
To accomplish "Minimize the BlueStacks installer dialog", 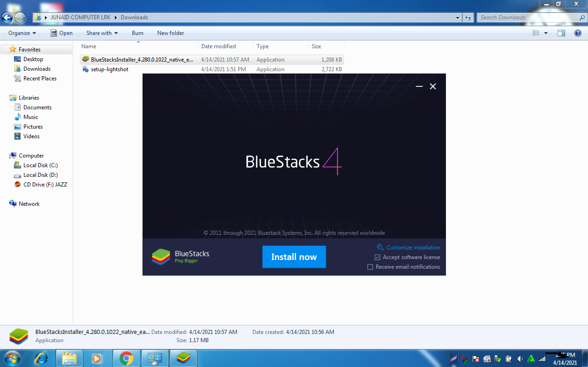I will tap(419, 86).
